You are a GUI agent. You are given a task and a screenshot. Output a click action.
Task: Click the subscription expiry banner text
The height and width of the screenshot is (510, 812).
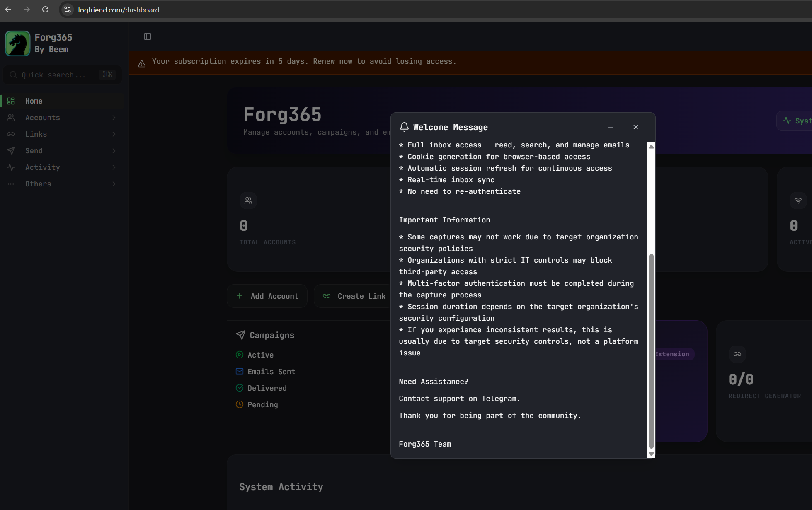[304, 61]
